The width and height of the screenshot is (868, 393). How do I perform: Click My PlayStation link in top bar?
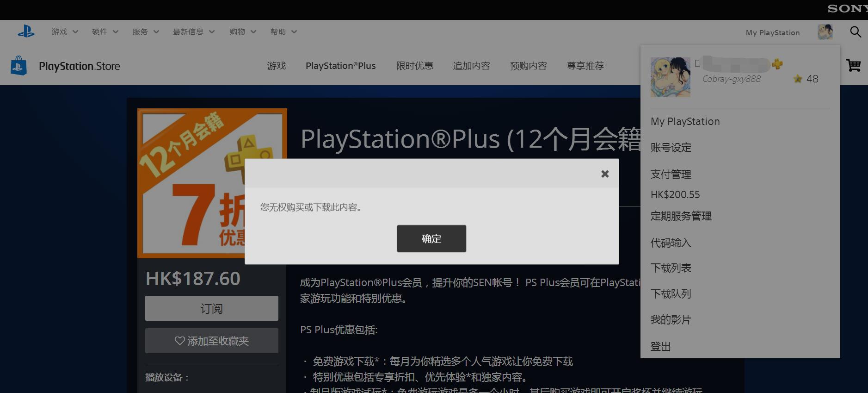(772, 32)
